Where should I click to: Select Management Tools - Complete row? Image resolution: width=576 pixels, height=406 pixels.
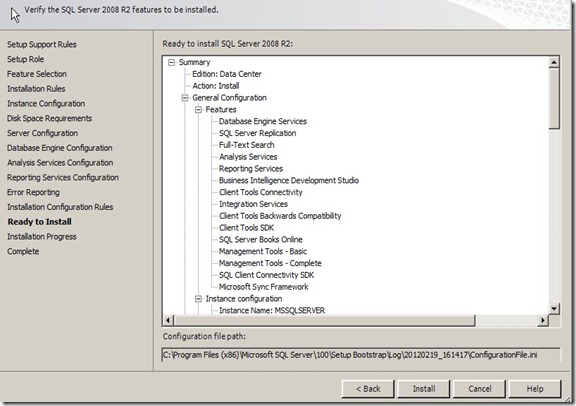coord(270,263)
